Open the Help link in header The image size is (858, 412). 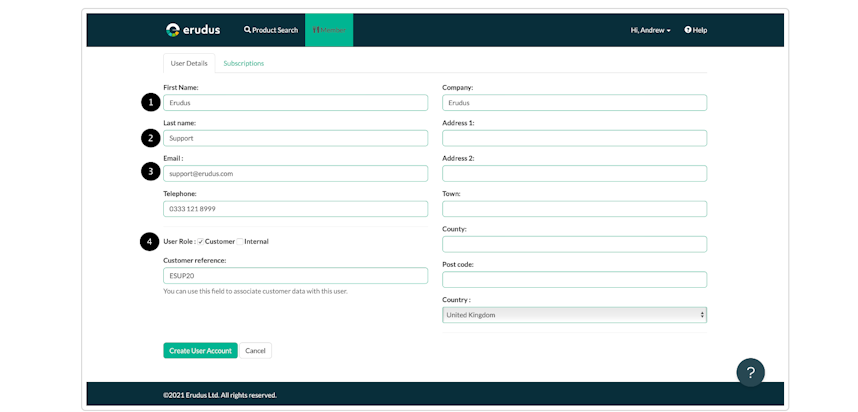[x=695, y=30]
